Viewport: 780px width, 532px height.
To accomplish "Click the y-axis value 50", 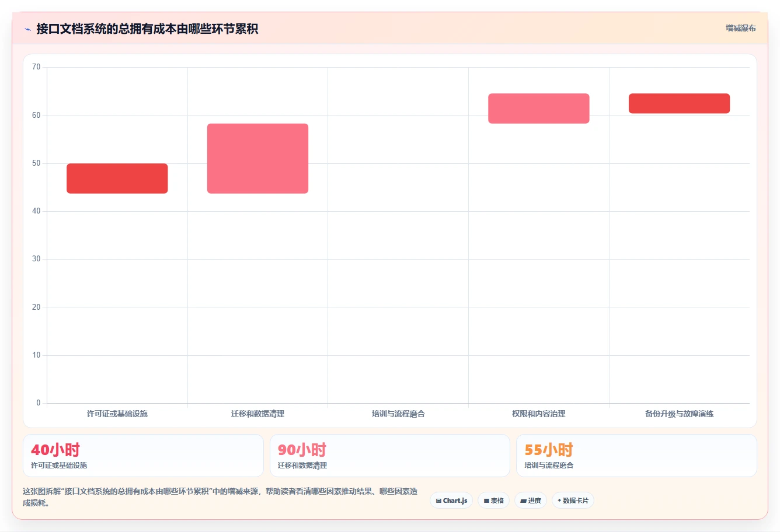I will point(36,163).
